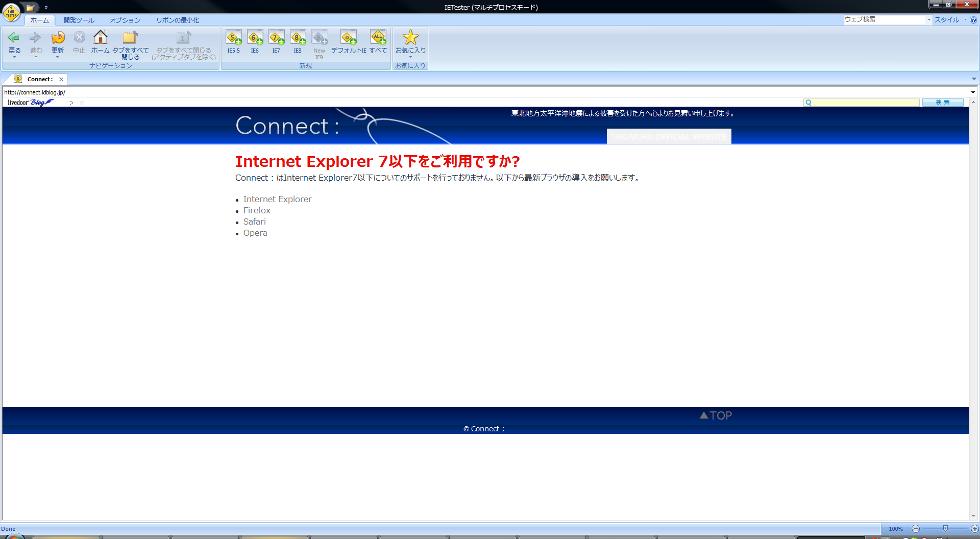Open the web search (ウェブ検索) dropdown arrow
The height and width of the screenshot is (539, 980).
pos(929,20)
